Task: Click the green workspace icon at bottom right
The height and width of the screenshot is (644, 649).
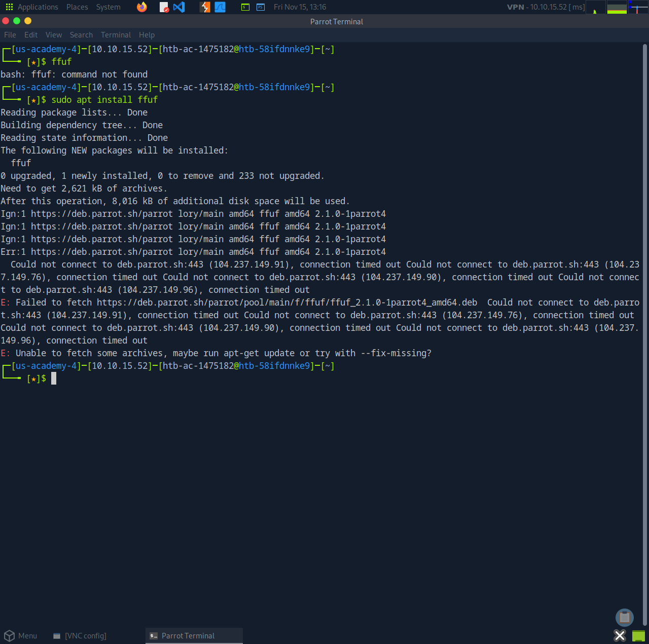Action: 638,636
